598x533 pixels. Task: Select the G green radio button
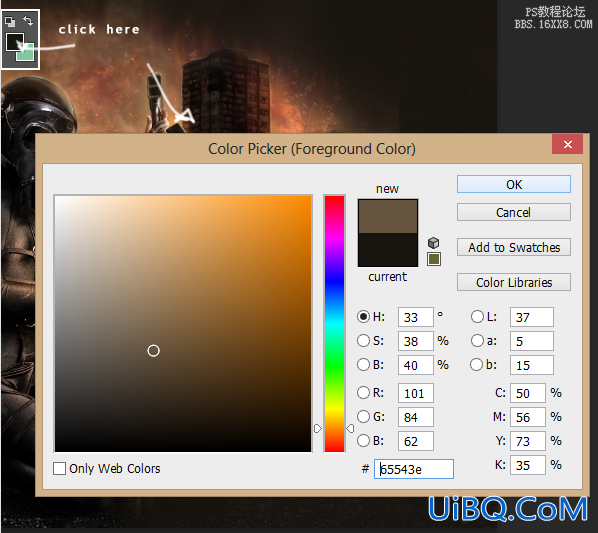point(363,416)
